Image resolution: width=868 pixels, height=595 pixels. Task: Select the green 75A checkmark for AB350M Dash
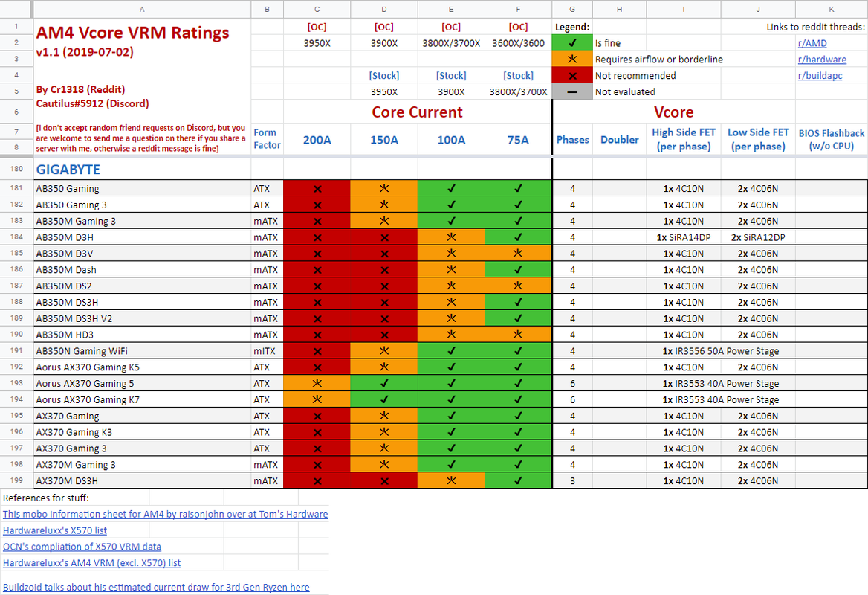click(518, 270)
